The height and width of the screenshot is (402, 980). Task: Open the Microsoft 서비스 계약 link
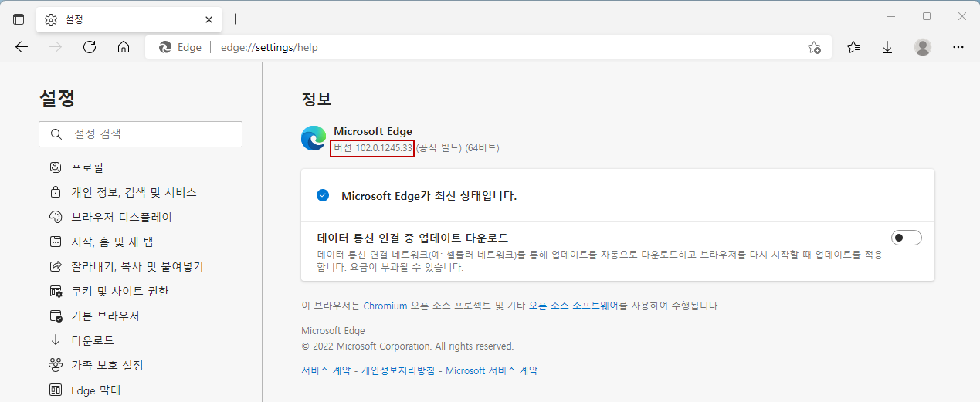[x=492, y=370]
